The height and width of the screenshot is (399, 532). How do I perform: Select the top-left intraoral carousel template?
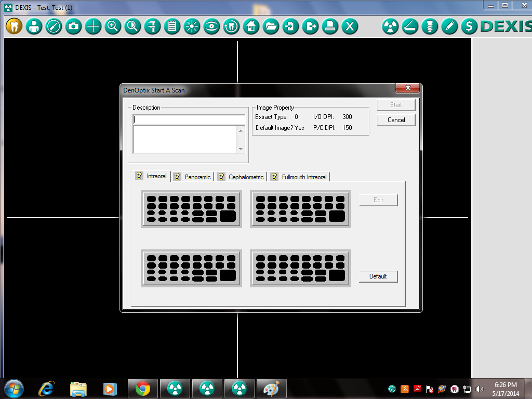pos(191,209)
